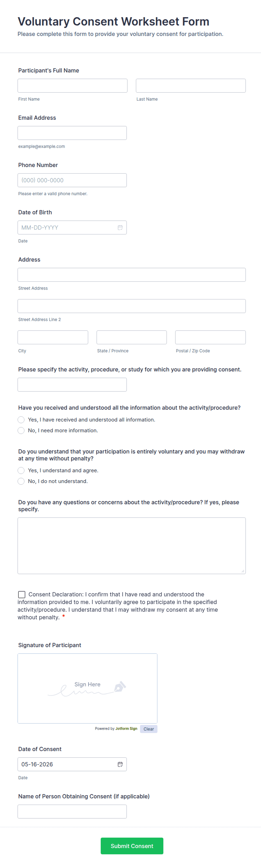The width and height of the screenshot is (261, 868).
Task: Focus the First Name field
Action: point(72,86)
